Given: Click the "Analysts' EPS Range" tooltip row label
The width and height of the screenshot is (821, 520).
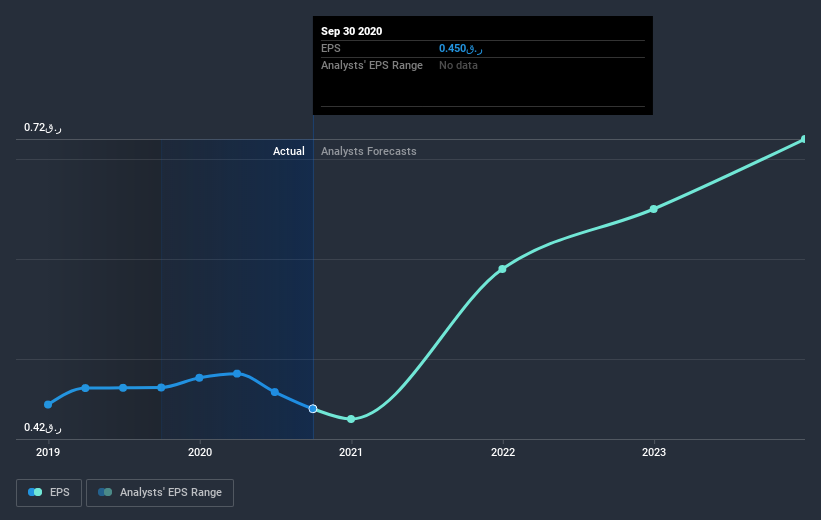Looking at the screenshot, I should coord(372,65).
